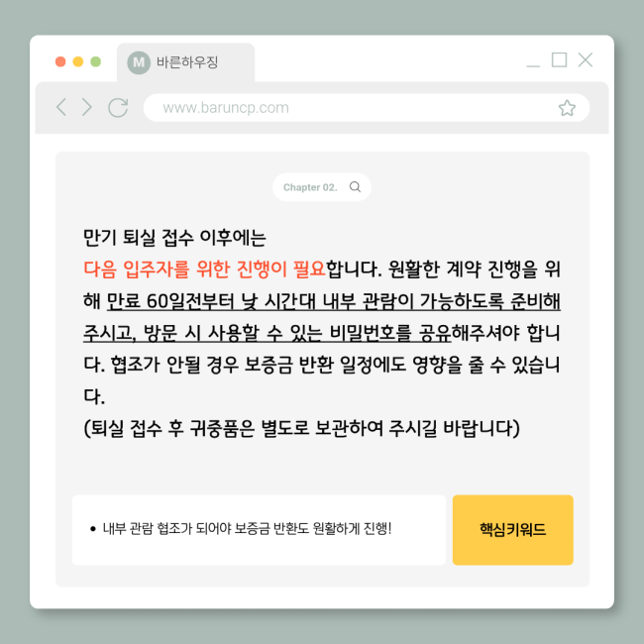This screenshot has height=644, width=644.
Task: Bookmark page with star icon
Action: point(567,108)
